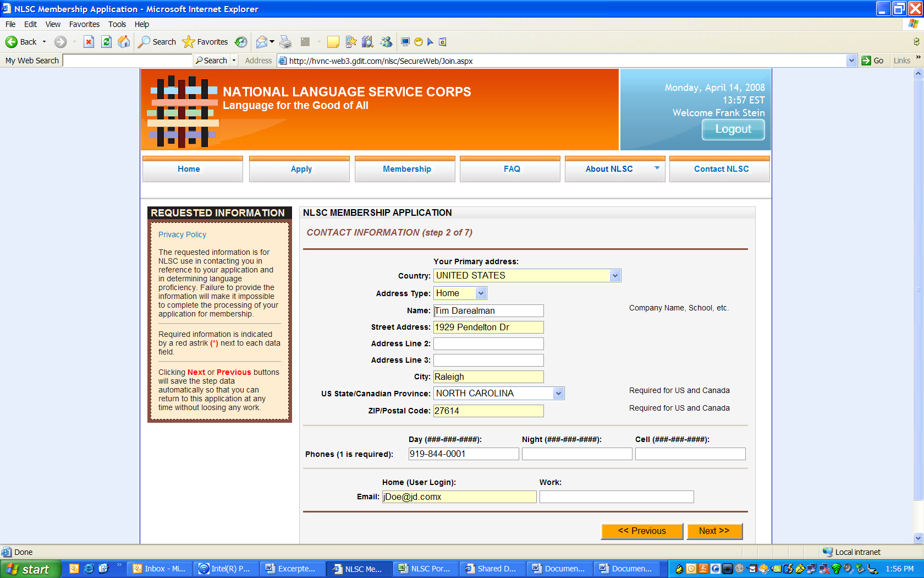Open the Contact NLSC tab
Screen dimensions: 924x578
[x=719, y=169]
